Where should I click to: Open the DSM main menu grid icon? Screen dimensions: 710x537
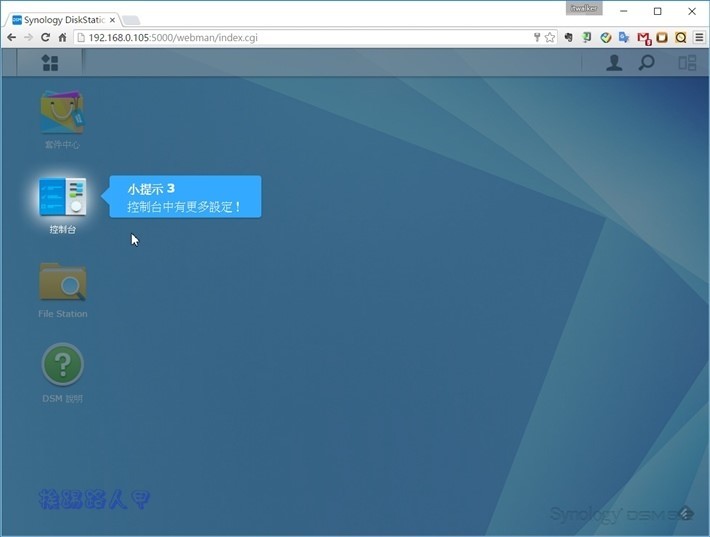[50, 63]
